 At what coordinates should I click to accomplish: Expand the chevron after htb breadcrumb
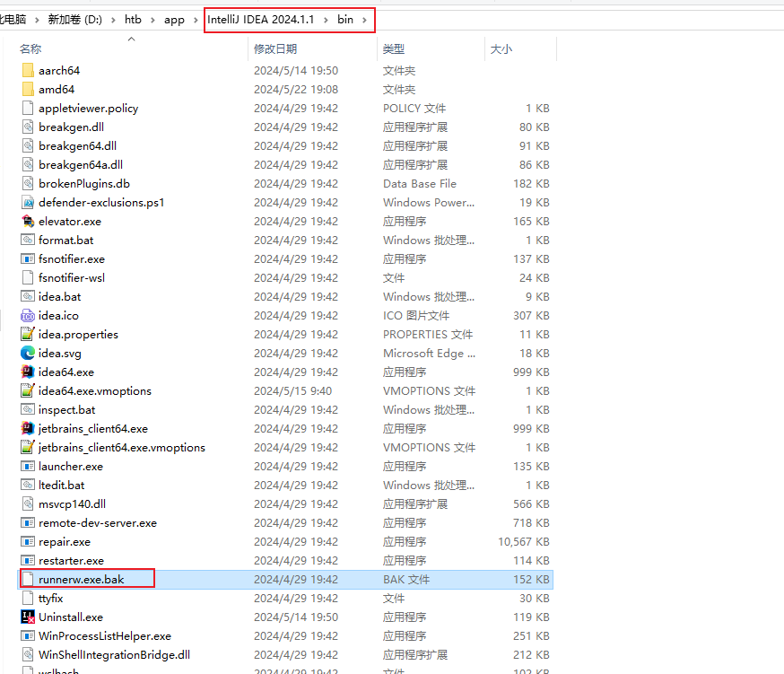coord(152,20)
